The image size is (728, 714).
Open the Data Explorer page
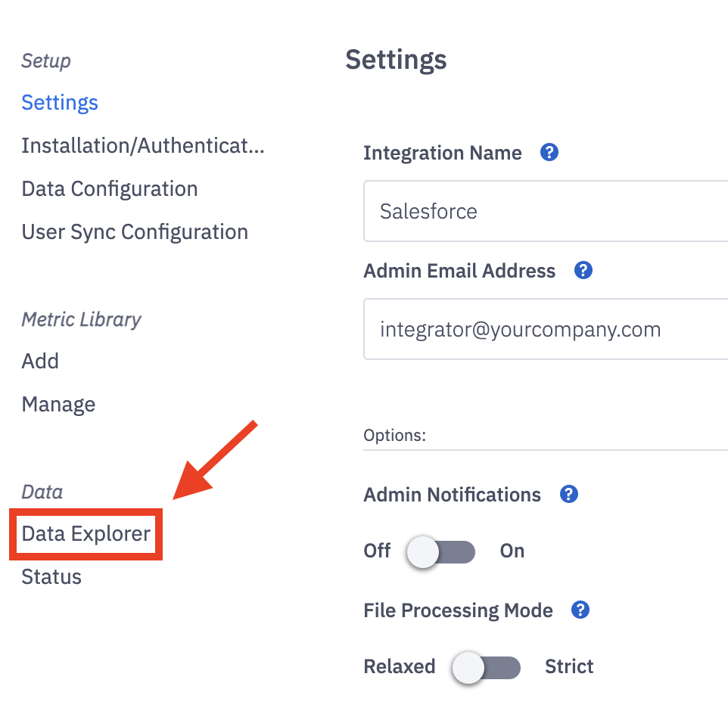pos(86,534)
